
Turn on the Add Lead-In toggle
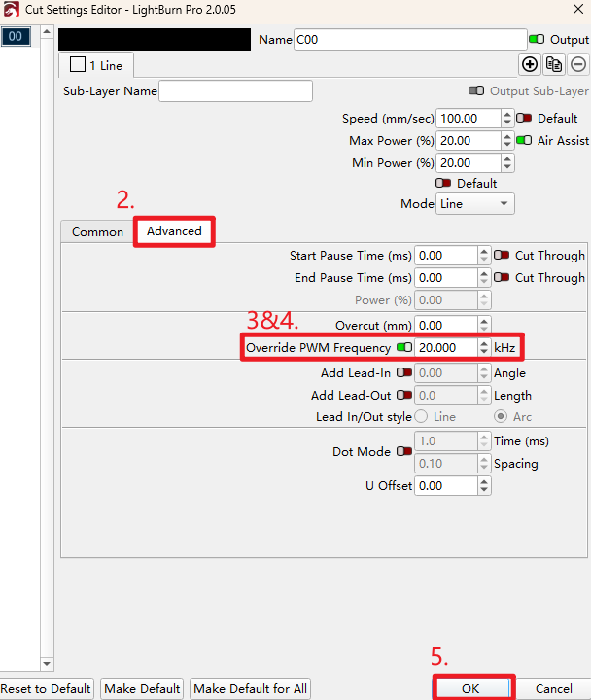click(x=404, y=373)
